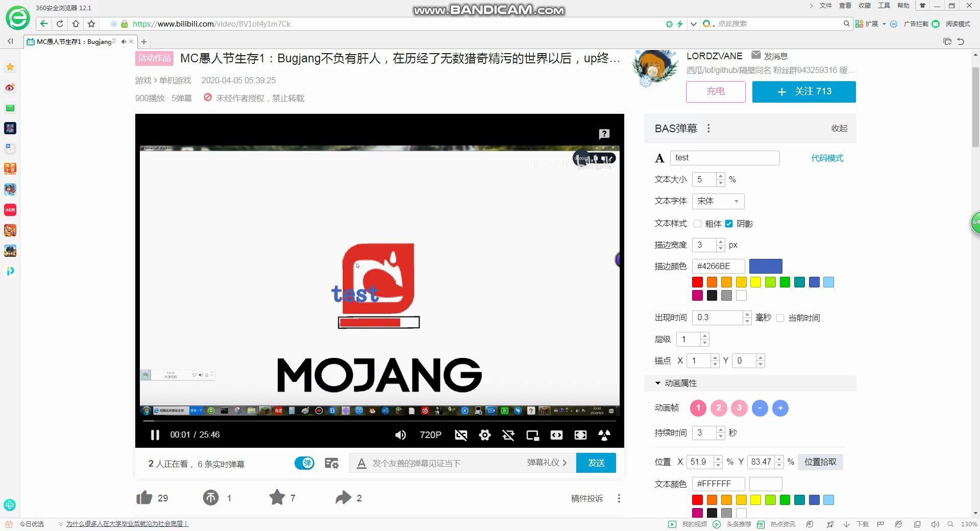Increase 持续时间 with the up stepper

pyautogui.click(x=721, y=429)
